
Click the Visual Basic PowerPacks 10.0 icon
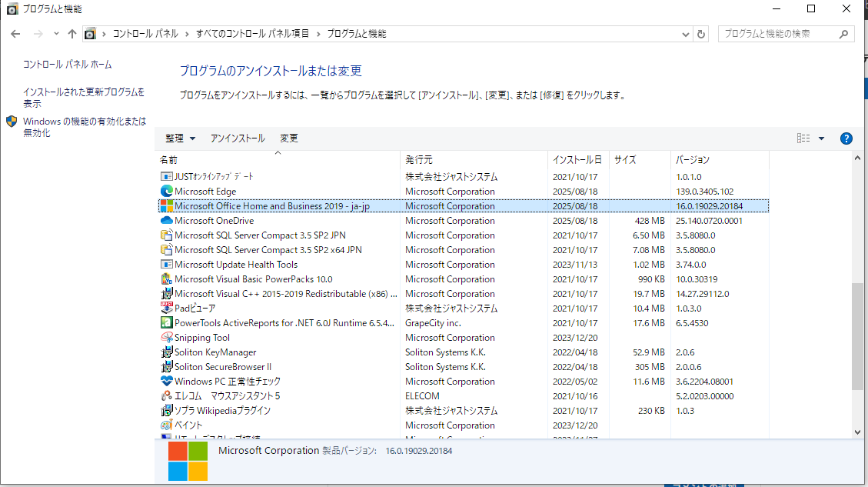[166, 279]
